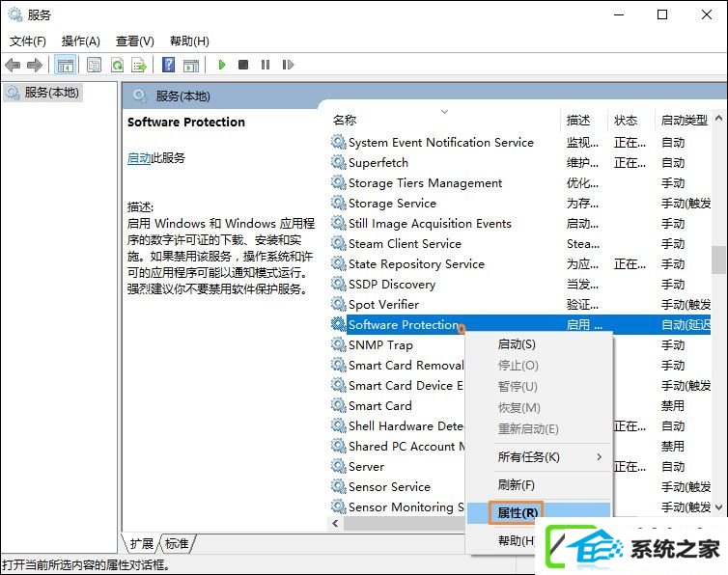Start service with the green play button
The height and width of the screenshot is (575, 728).
click(221, 65)
